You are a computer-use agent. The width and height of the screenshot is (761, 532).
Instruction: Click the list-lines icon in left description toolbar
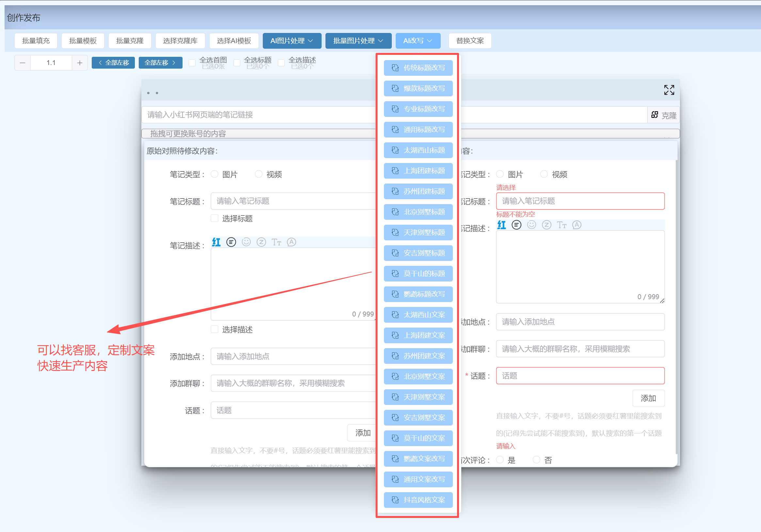[231, 242]
